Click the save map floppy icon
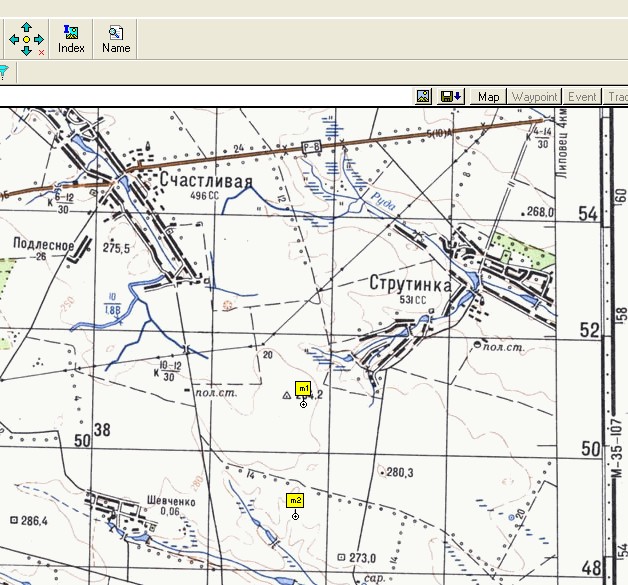 452,96
